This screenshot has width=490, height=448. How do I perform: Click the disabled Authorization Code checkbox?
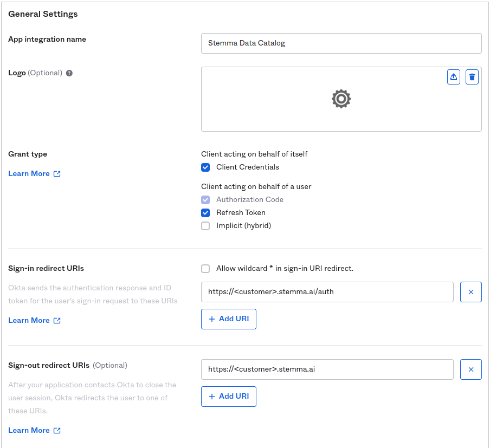coord(205,200)
